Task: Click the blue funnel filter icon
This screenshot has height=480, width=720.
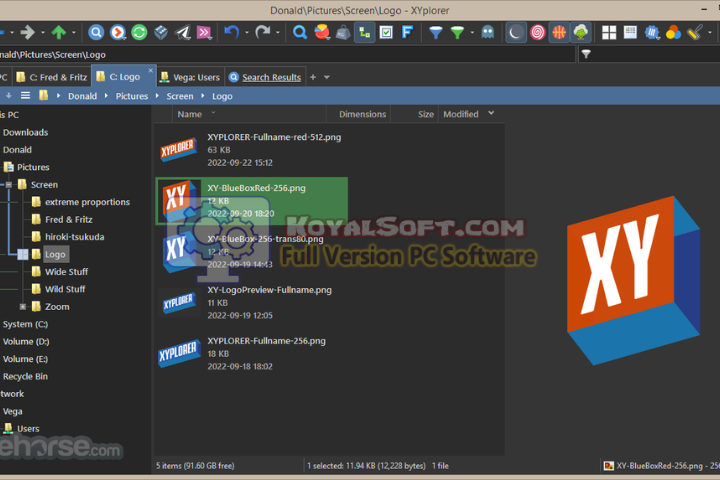Action: coord(435,32)
